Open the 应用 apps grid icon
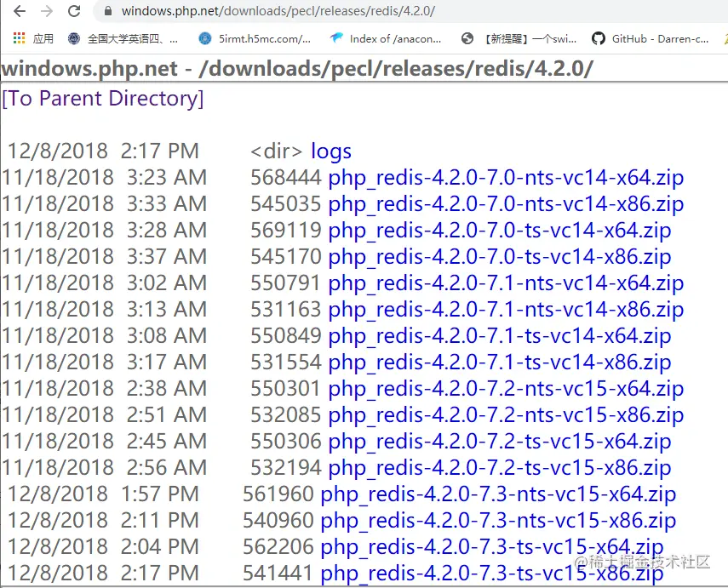Viewport: 728px width, 588px height. click(x=19, y=38)
